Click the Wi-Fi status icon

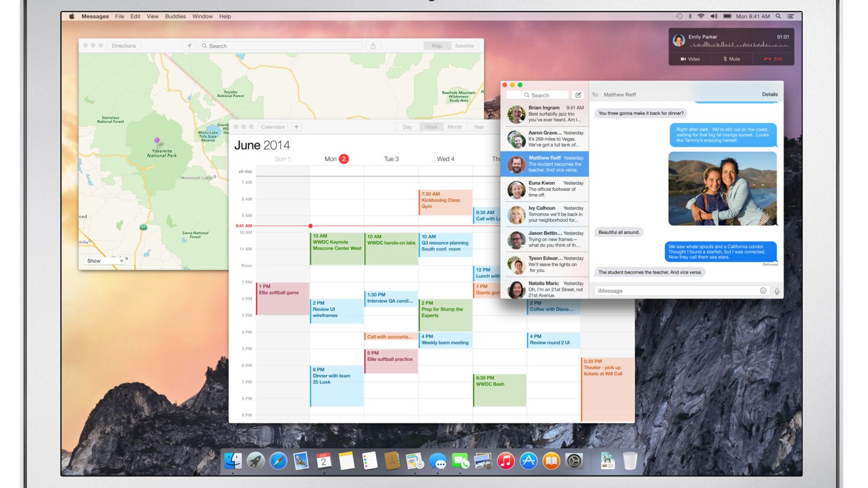point(701,16)
